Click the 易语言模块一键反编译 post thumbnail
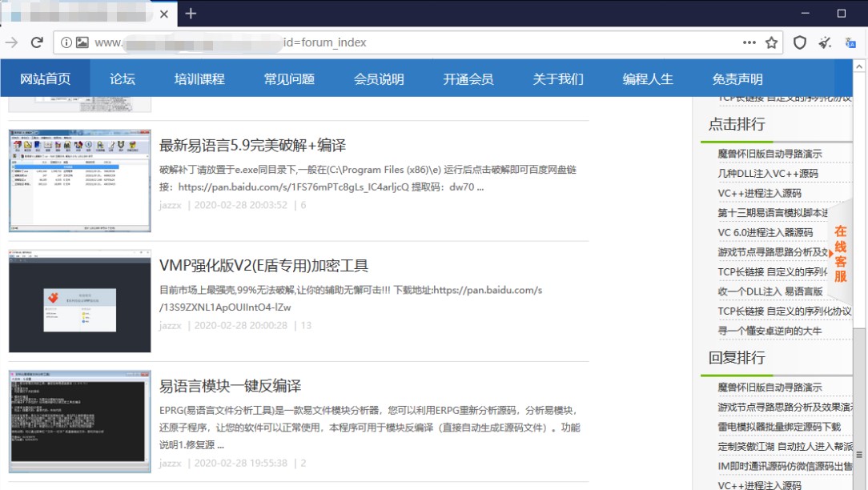 click(79, 421)
